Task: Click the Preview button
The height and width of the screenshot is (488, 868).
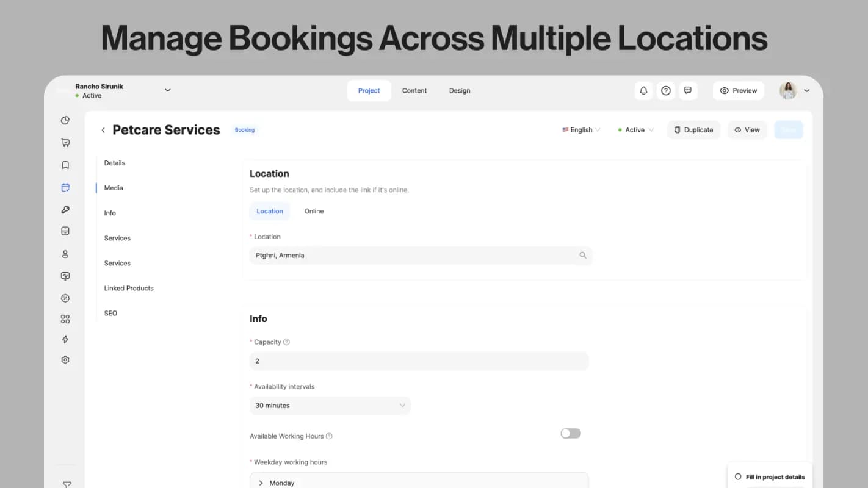Action: (738, 90)
